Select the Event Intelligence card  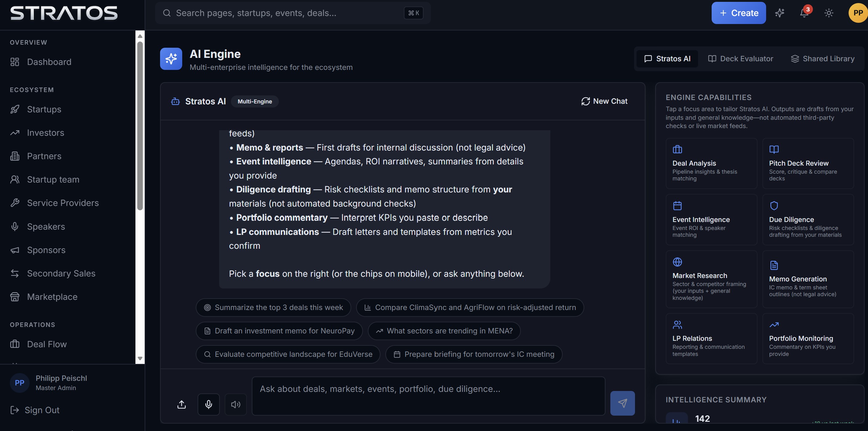[711, 220]
